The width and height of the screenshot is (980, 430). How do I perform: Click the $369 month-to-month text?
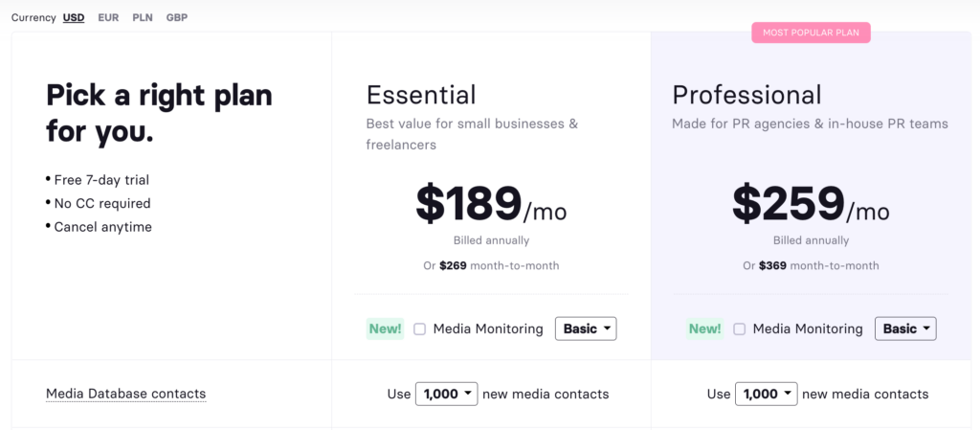pyautogui.click(x=811, y=265)
